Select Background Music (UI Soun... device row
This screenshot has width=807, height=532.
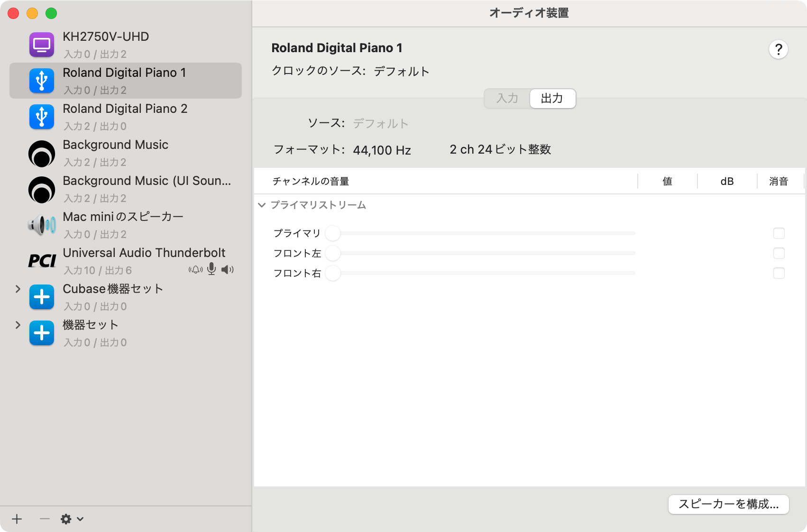click(x=126, y=189)
